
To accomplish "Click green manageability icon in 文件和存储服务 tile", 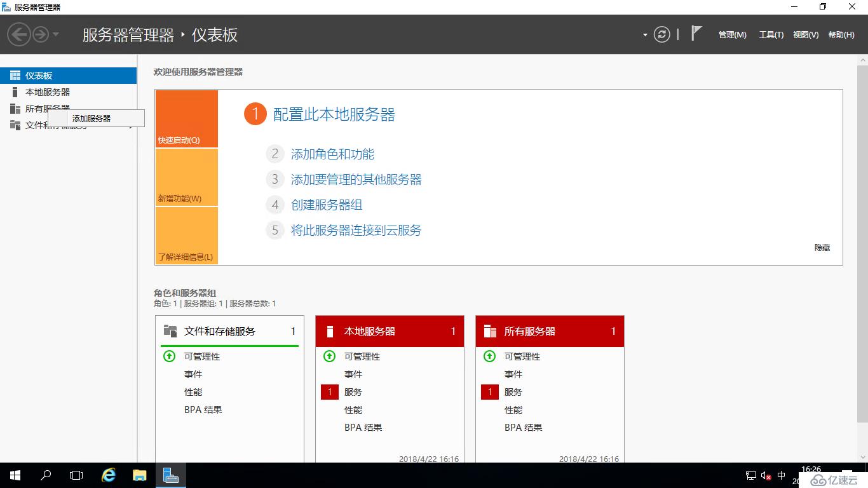I will 169,356.
